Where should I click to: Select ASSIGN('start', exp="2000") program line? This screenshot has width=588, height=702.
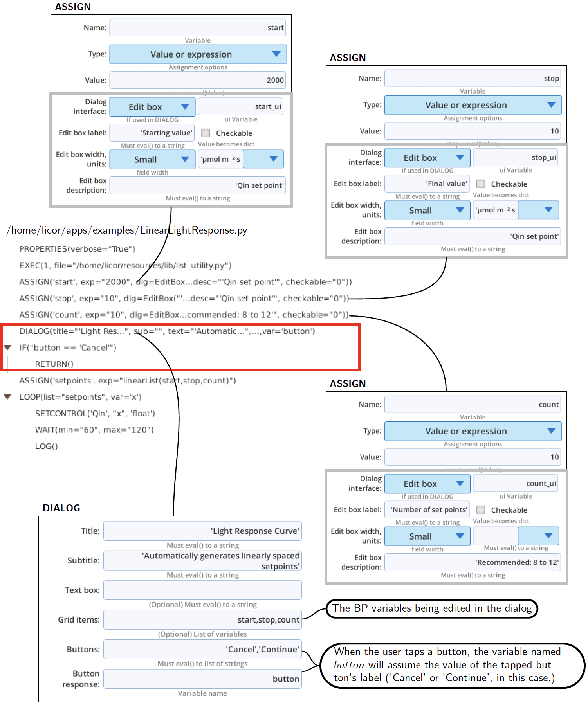pyautogui.click(x=186, y=282)
